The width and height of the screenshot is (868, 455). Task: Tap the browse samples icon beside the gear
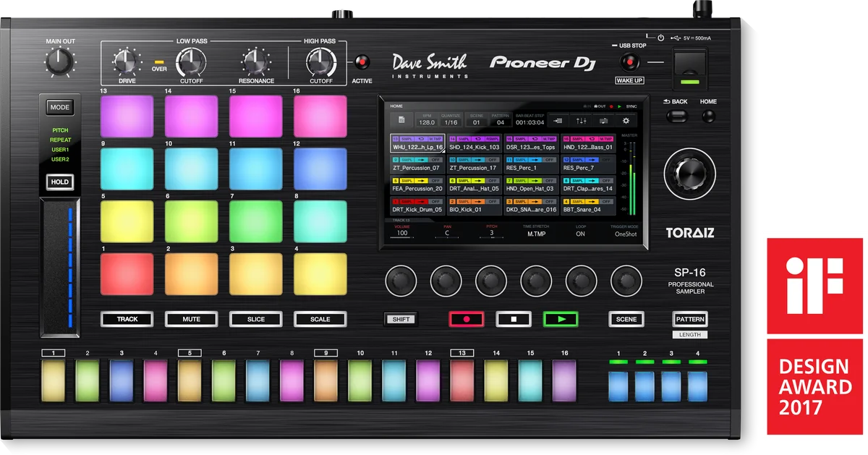point(603,121)
